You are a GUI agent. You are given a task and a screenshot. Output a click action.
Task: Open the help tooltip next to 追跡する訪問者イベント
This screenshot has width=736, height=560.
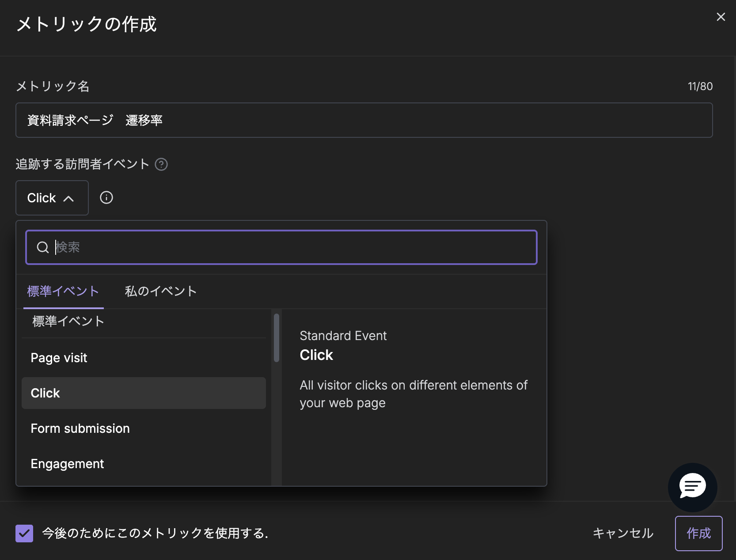(x=162, y=164)
